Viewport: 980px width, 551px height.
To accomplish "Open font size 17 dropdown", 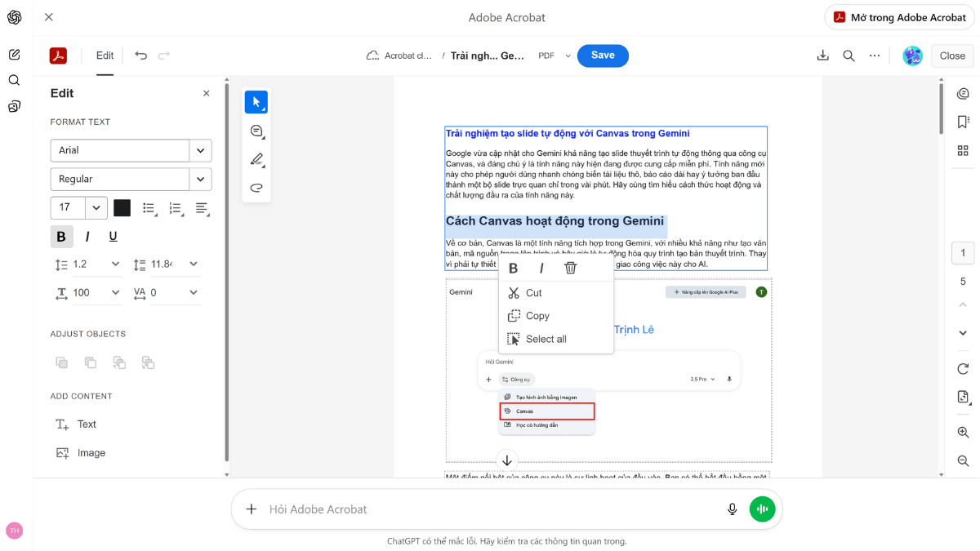I will pyautogui.click(x=96, y=207).
